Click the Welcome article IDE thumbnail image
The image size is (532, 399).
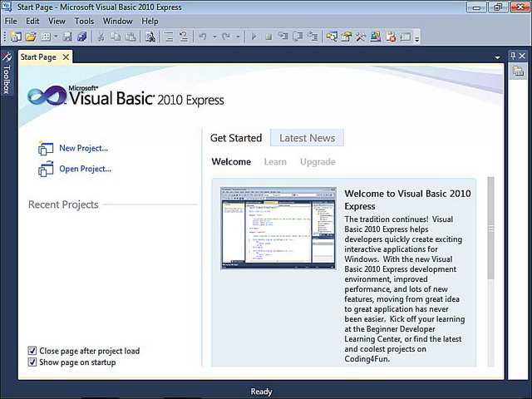tap(278, 228)
